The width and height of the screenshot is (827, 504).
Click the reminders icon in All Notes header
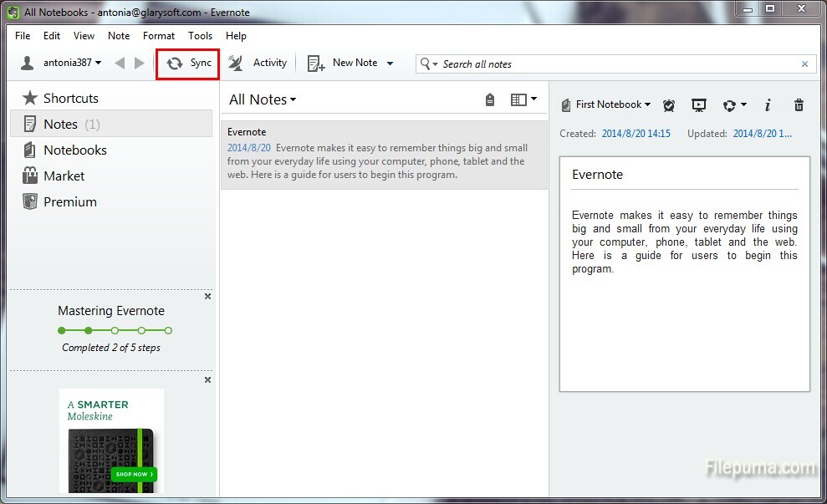pos(490,99)
